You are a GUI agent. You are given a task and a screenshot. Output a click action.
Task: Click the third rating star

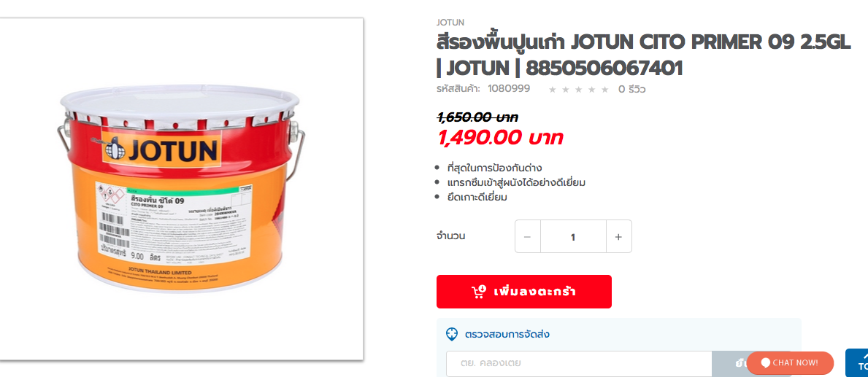578,90
